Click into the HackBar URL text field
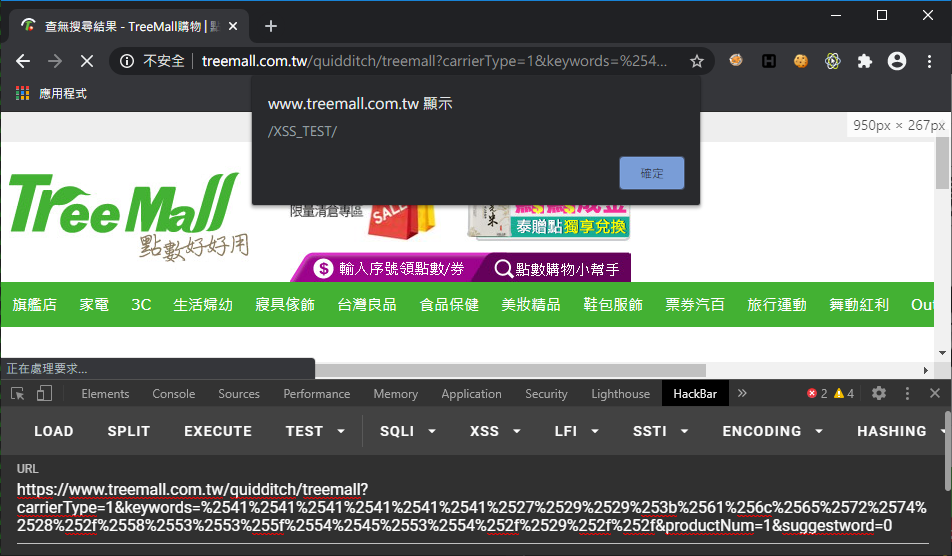The image size is (952, 556). [x=472, y=507]
